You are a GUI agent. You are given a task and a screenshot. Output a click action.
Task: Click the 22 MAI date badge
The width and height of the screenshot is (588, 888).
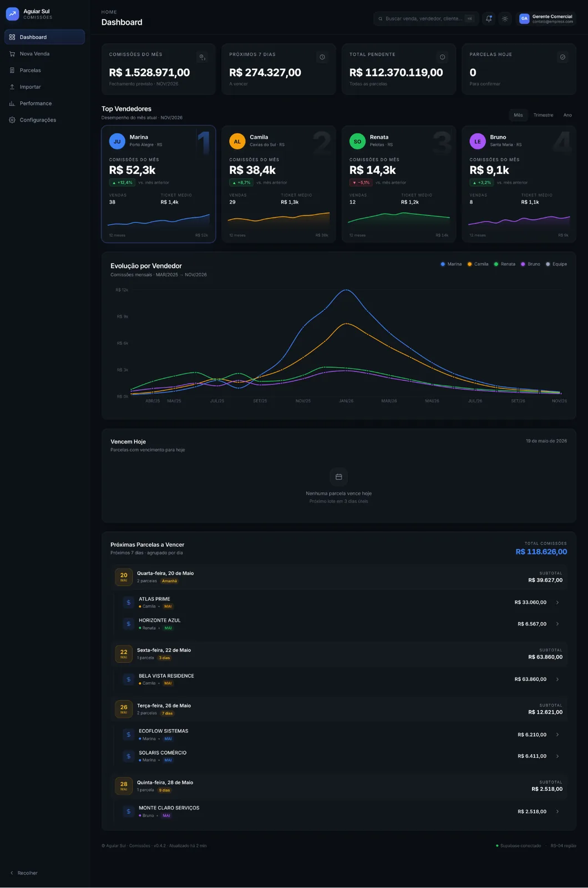124,654
